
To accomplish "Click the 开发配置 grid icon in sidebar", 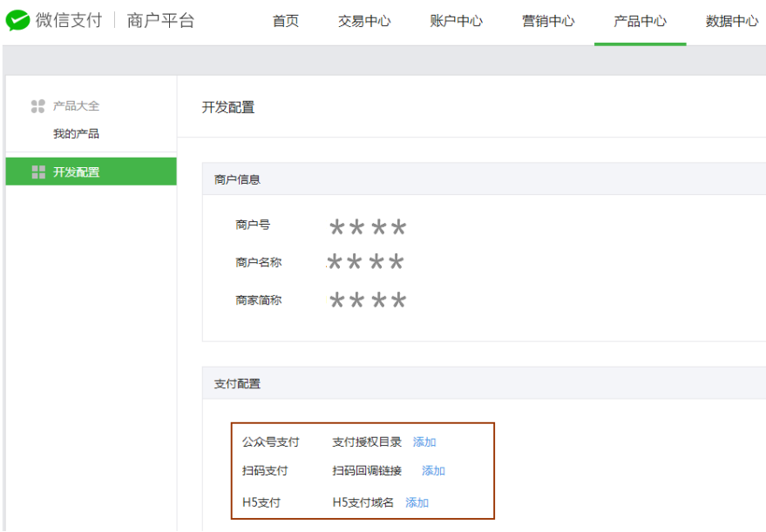I will [38, 172].
